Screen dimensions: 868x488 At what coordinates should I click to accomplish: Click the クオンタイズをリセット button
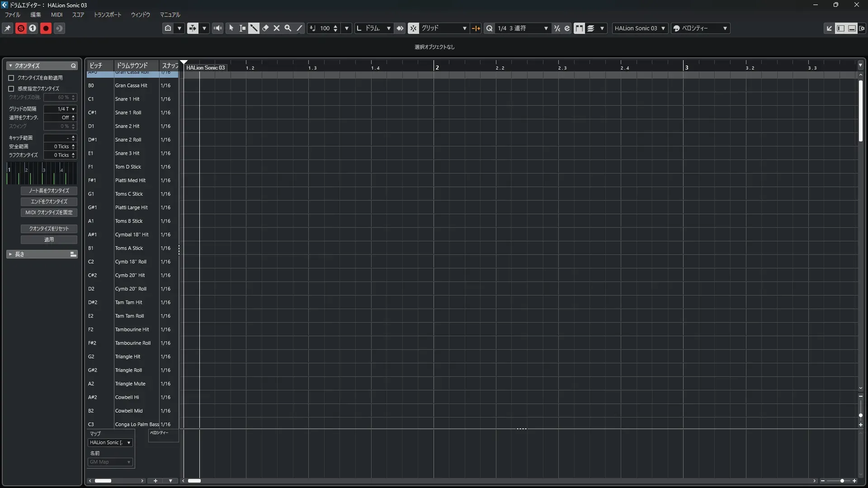(49, 229)
